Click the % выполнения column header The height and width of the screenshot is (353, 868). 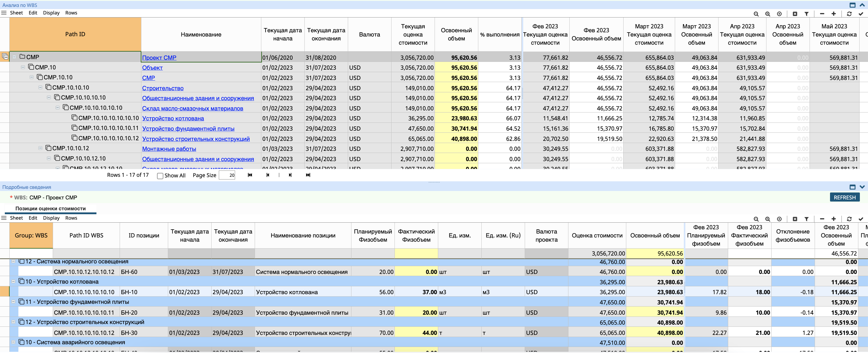(500, 34)
